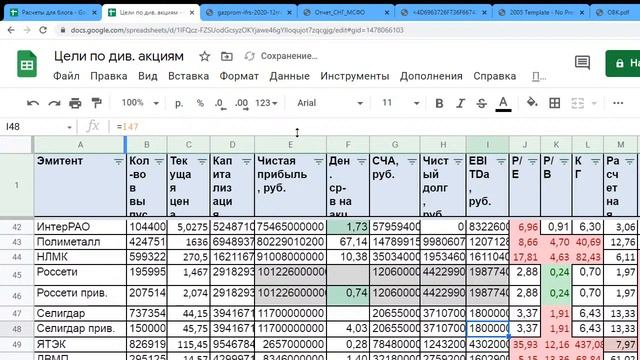
Task: Open the toolbar More options (three dots)
Action: tap(618, 103)
